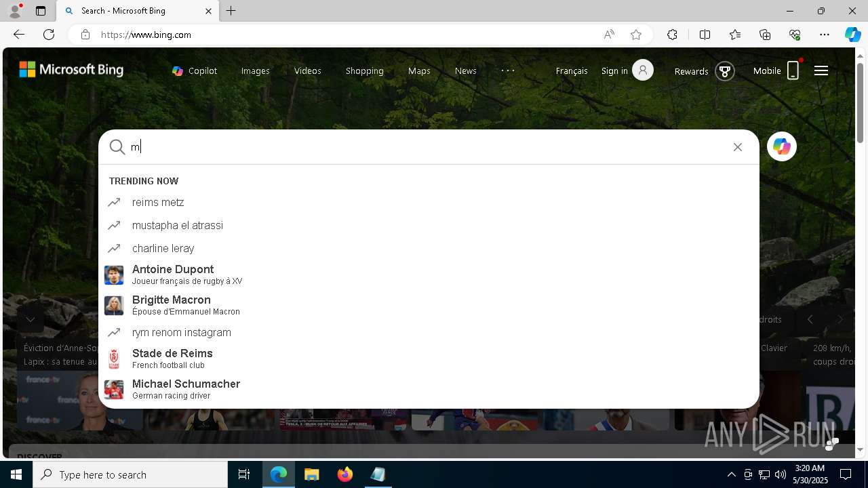
Task: Click inside the Bing search input field
Action: pos(427,147)
